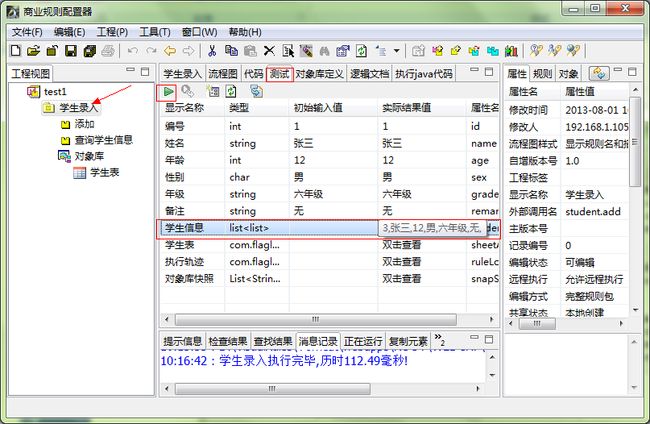
Task: Click the Cut scissors icon
Action: (212, 51)
